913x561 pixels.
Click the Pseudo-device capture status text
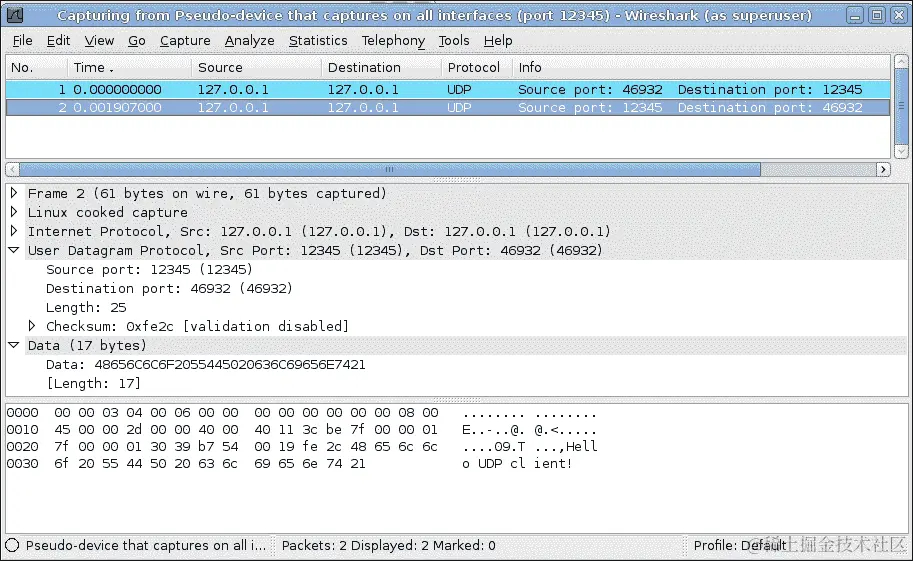point(146,545)
